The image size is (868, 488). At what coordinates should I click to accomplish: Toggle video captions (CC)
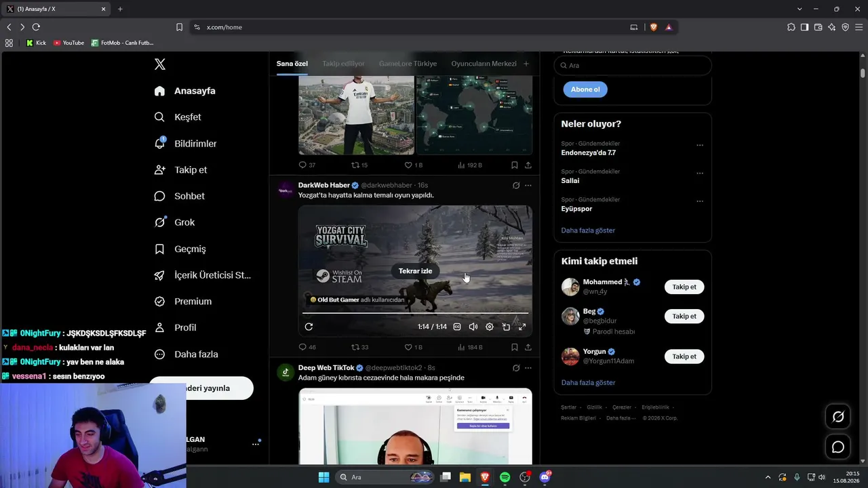pos(457,327)
